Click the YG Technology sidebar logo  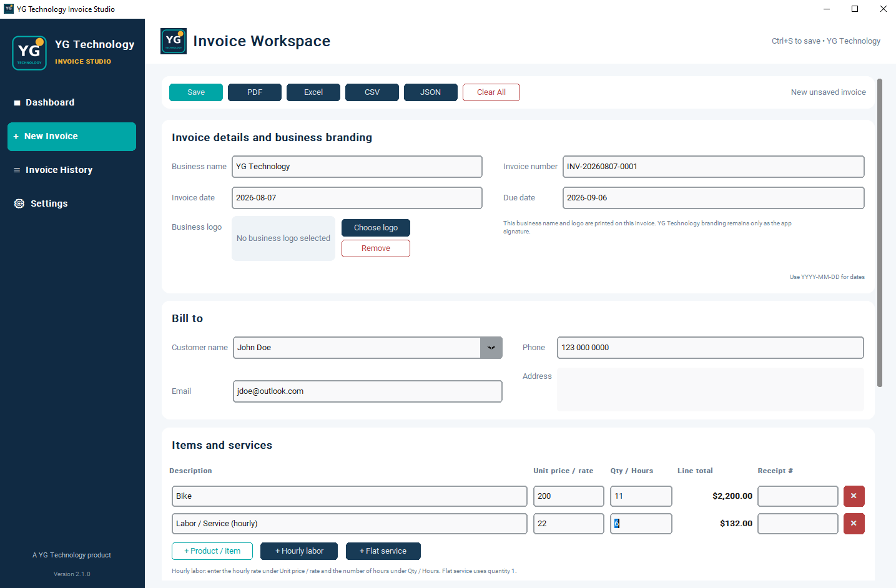29,53
